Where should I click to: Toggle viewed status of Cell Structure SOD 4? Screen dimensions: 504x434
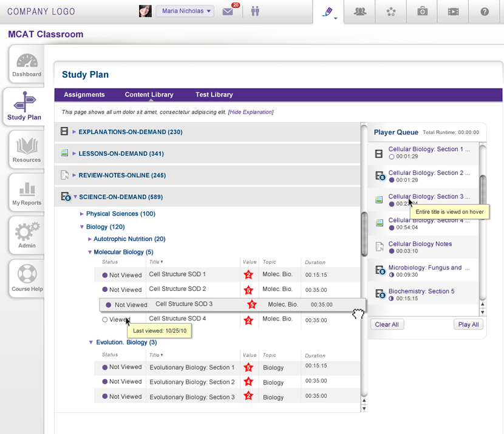point(105,319)
